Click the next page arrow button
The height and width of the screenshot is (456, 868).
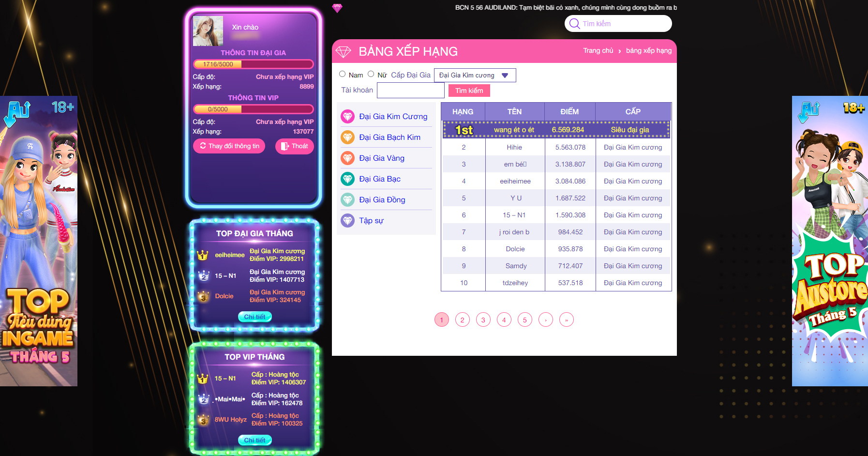(546, 319)
